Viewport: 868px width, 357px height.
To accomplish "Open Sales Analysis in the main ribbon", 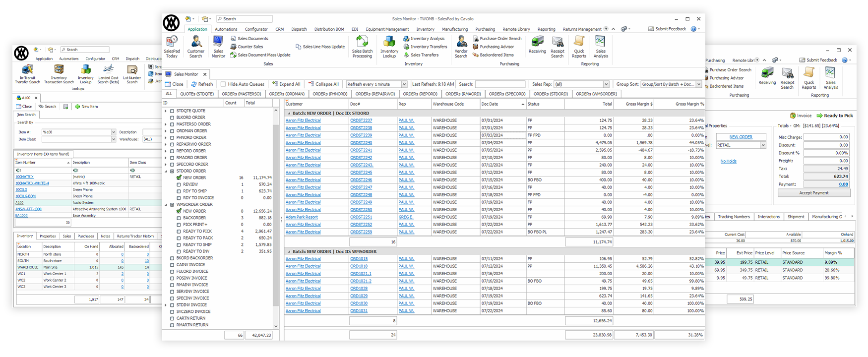I will pyautogui.click(x=601, y=47).
